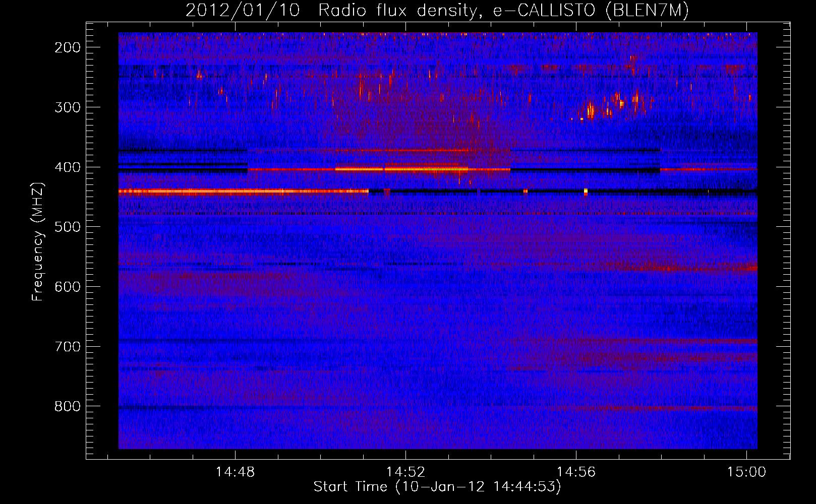Click the 14:56 time tick label

(x=576, y=472)
